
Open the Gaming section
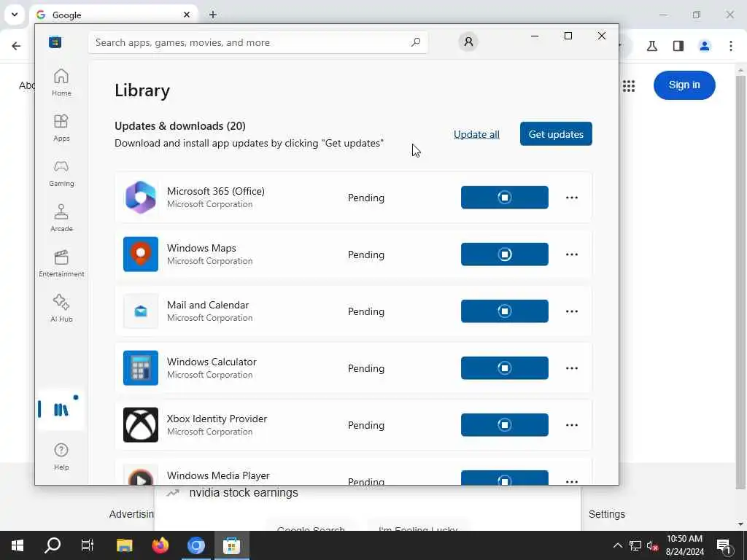(x=61, y=173)
